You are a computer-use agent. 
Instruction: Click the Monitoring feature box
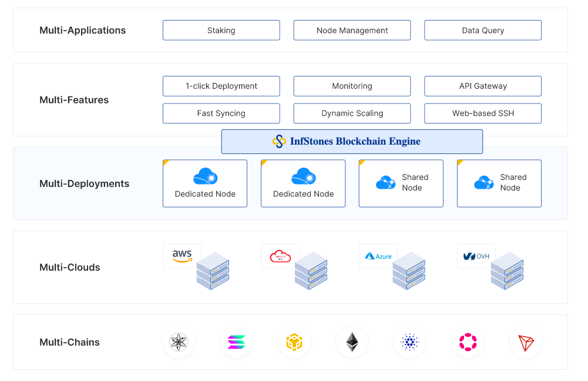coord(352,86)
